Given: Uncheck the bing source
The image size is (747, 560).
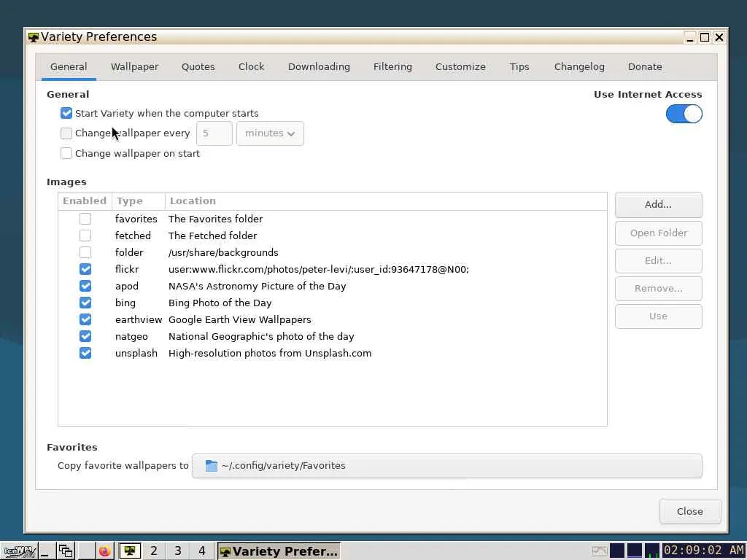Looking at the screenshot, I should click(85, 303).
